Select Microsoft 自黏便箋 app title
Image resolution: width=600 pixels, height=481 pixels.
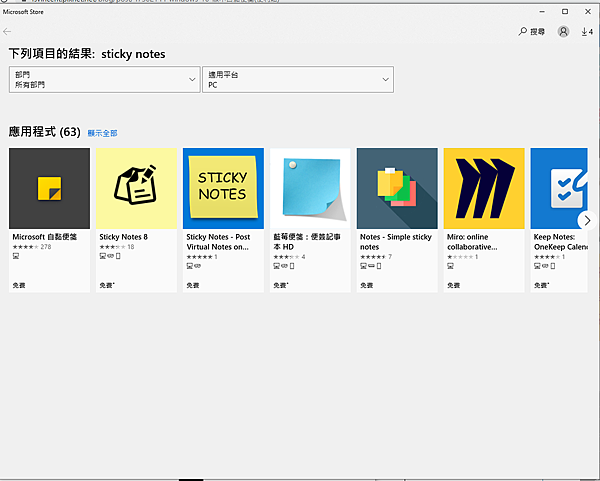(45, 237)
